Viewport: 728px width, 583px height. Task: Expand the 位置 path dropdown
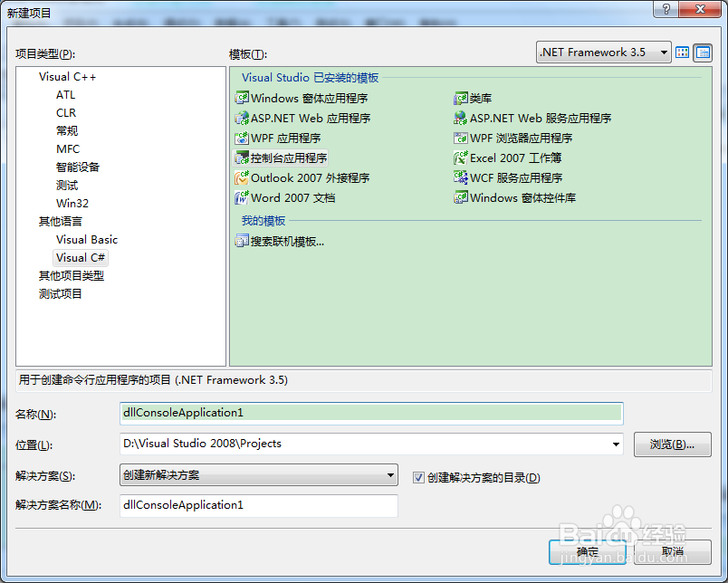617,444
